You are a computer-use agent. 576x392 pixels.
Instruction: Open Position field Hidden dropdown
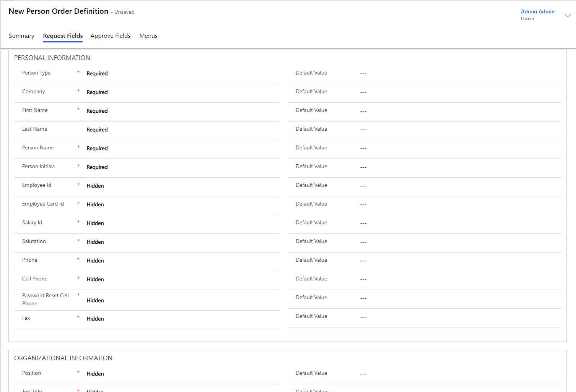click(95, 374)
